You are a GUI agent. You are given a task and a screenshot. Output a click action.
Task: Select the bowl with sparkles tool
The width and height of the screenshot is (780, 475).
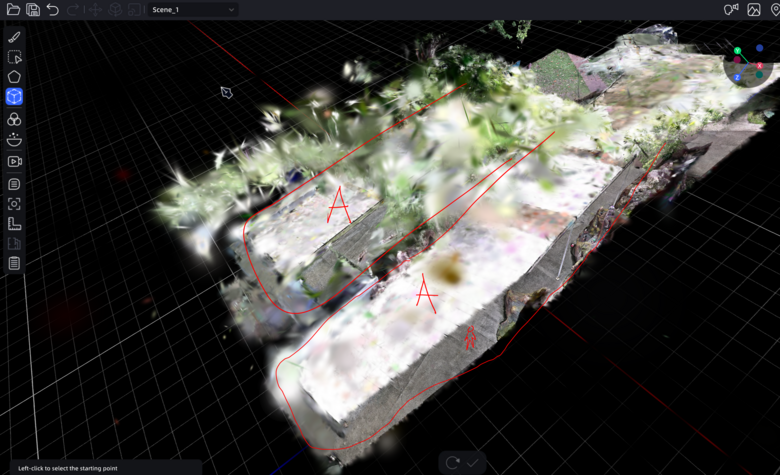point(14,140)
